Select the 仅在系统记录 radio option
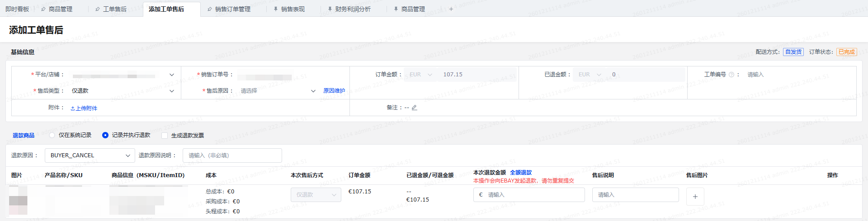868x221 pixels. (x=52, y=135)
